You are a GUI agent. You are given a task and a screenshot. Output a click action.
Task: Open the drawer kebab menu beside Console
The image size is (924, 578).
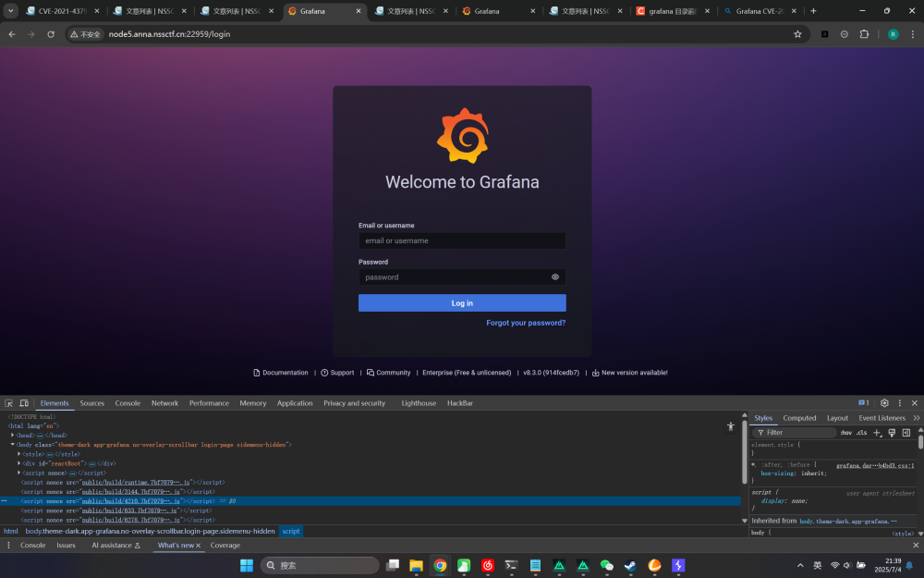8,546
